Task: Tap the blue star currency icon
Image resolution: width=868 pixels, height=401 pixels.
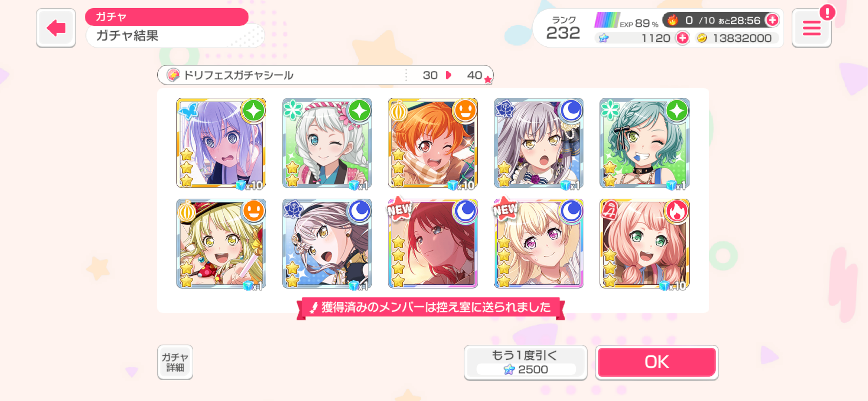Action: tap(604, 38)
